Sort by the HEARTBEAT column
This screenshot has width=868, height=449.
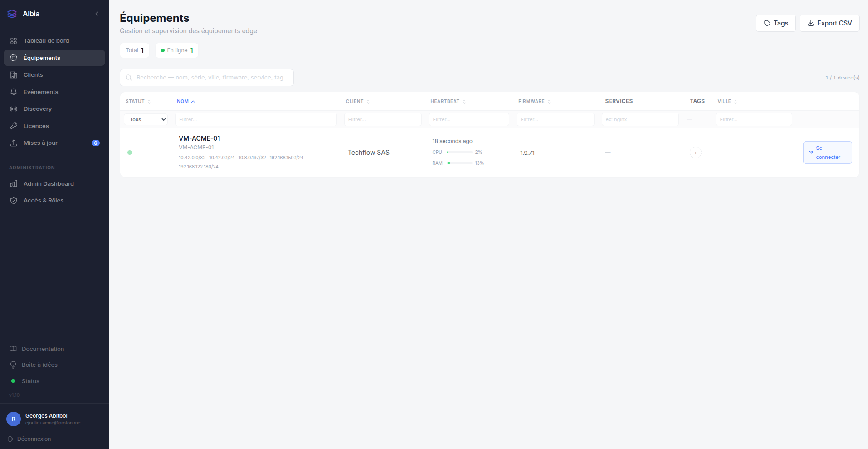click(x=448, y=102)
